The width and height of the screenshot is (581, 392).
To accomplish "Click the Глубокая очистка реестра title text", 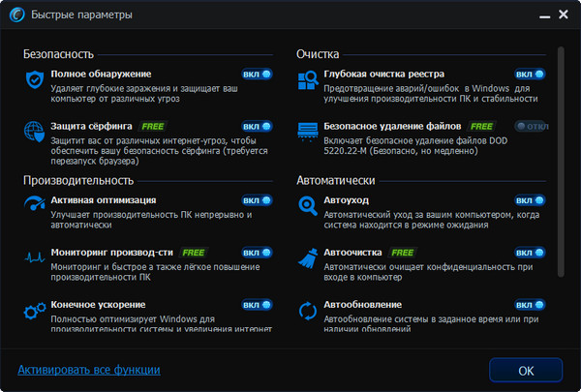I will click(x=383, y=75).
